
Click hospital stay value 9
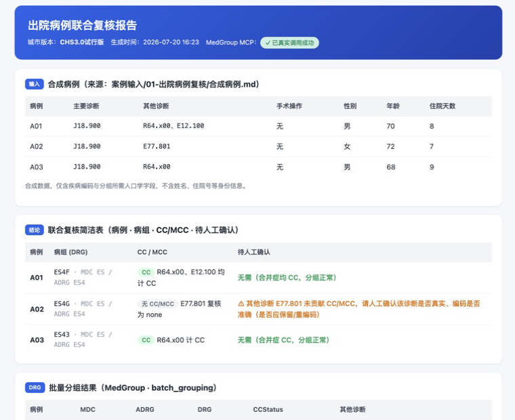click(432, 167)
